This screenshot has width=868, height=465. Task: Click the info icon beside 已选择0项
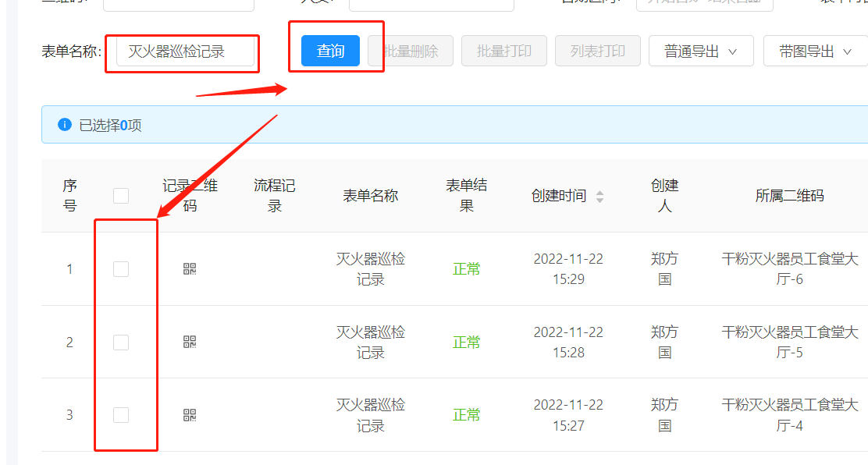tap(65, 124)
